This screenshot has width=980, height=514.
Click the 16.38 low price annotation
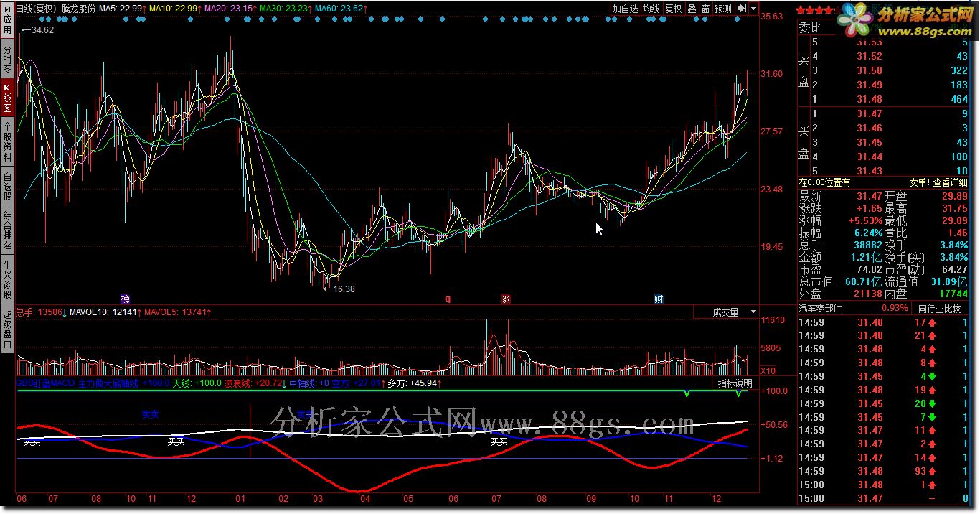[343, 289]
